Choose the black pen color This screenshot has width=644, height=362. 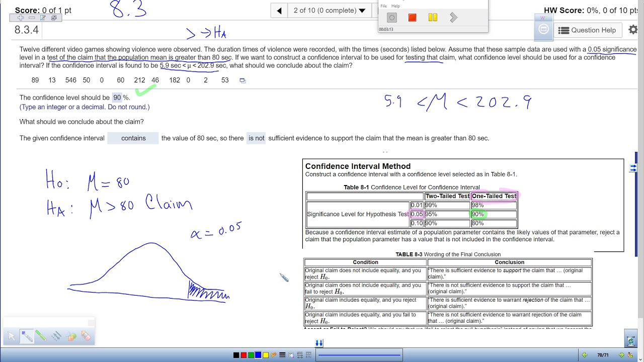point(236,355)
